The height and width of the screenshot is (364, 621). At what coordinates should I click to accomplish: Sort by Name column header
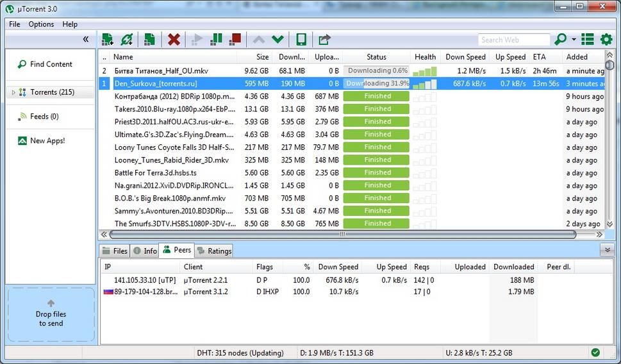(174, 57)
